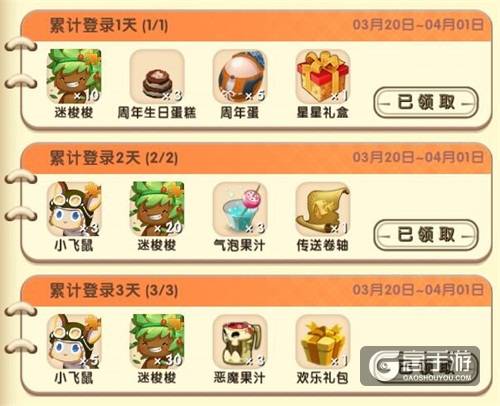500x406 pixels.
Task: Select the 累计登录1天 header bar
Action: tap(256, 25)
